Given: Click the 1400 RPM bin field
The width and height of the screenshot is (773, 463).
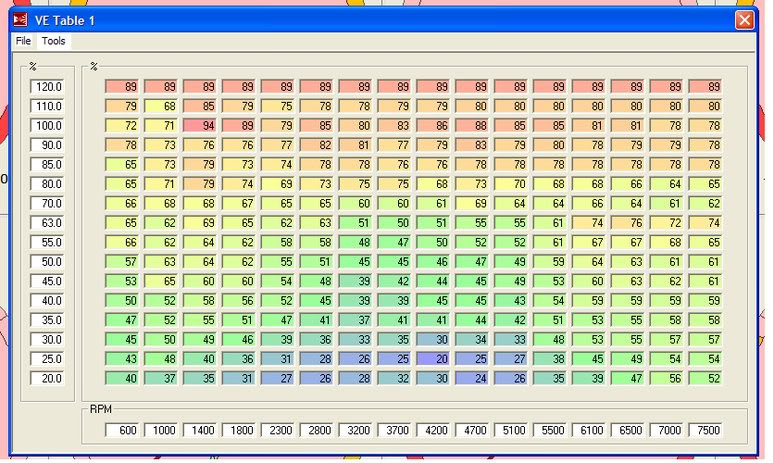Looking at the screenshot, I should [200, 430].
